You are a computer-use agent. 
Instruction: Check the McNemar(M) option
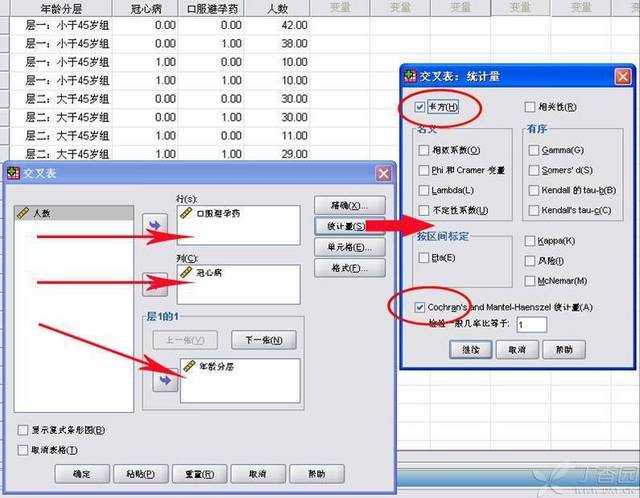point(532,281)
